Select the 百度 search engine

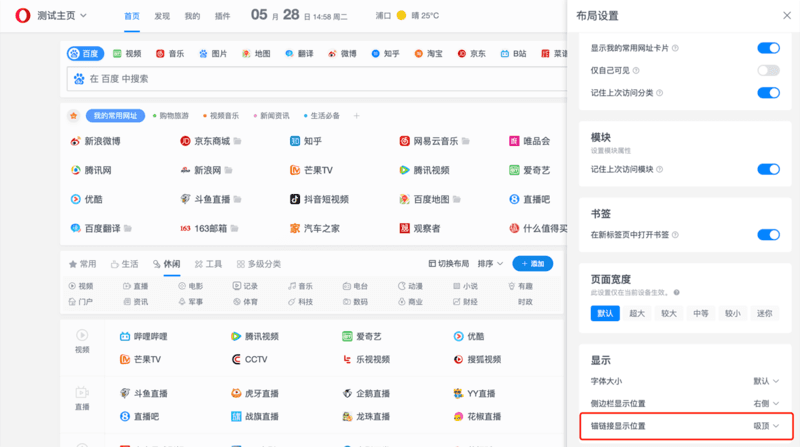85,54
